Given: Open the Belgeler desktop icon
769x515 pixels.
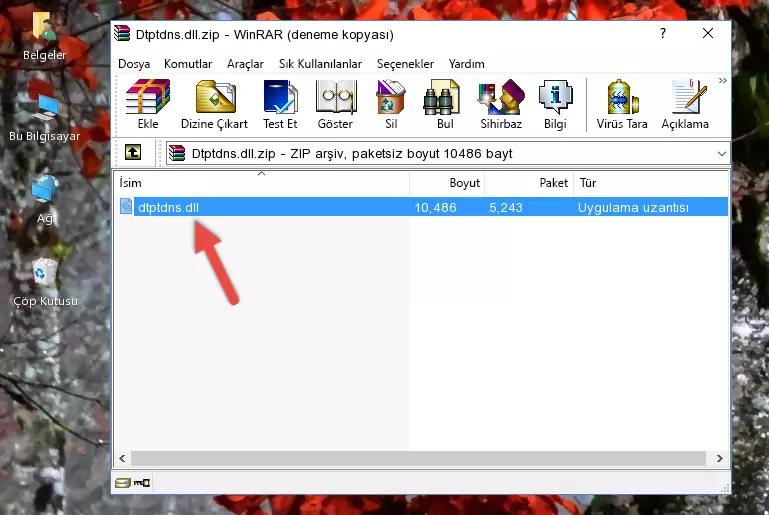Looking at the screenshot, I should (44, 36).
